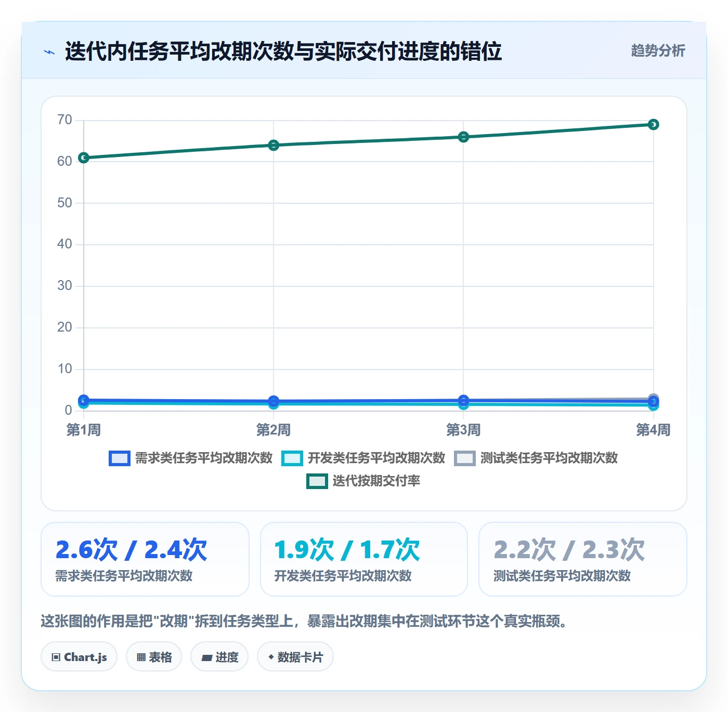Click the 第4周 axis label
This screenshot has width=728, height=712.
[654, 430]
